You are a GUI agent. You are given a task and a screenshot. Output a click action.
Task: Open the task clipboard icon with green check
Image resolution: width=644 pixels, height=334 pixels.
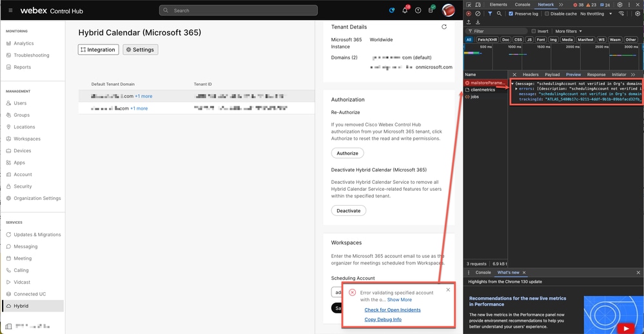[x=431, y=10]
